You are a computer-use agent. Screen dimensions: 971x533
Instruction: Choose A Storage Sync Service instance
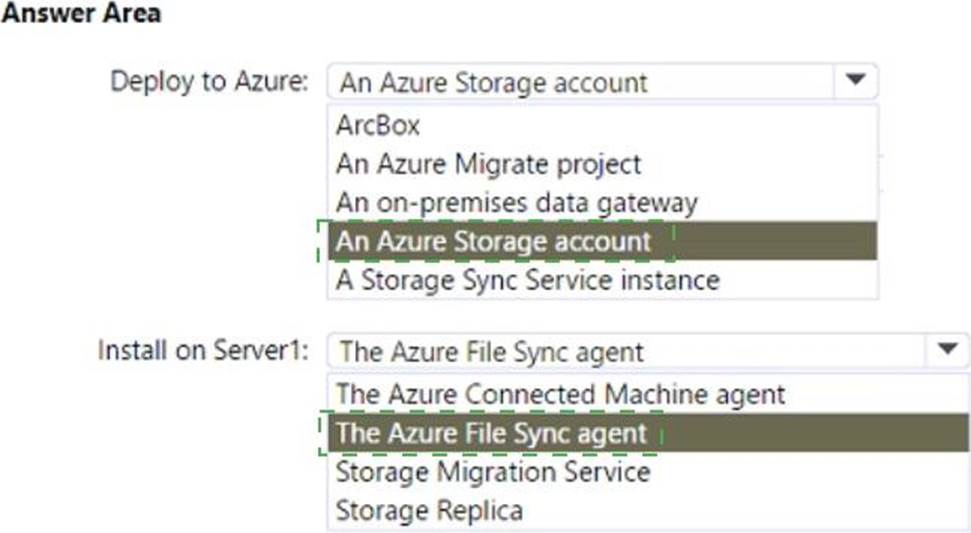tap(527, 280)
